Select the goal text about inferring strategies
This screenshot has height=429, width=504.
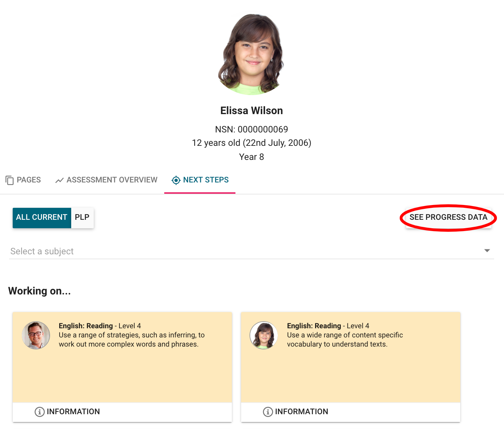pyautogui.click(x=131, y=340)
